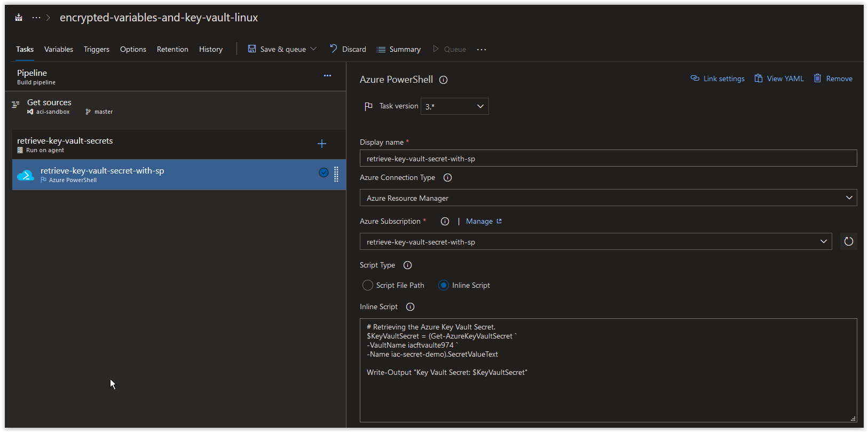Viewport: 868px width, 432px height.
Task: Open the pipeline Summary
Action: click(x=399, y=49)
